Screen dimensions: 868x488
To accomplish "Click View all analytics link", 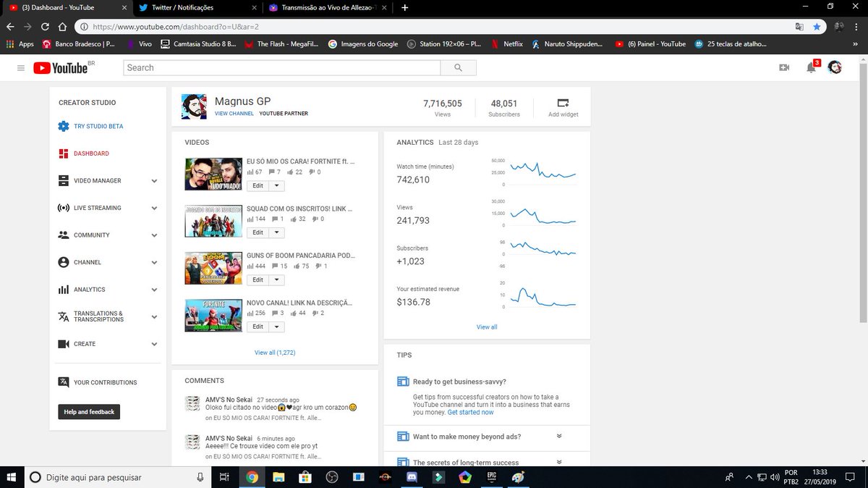I will tap(487, 327).
